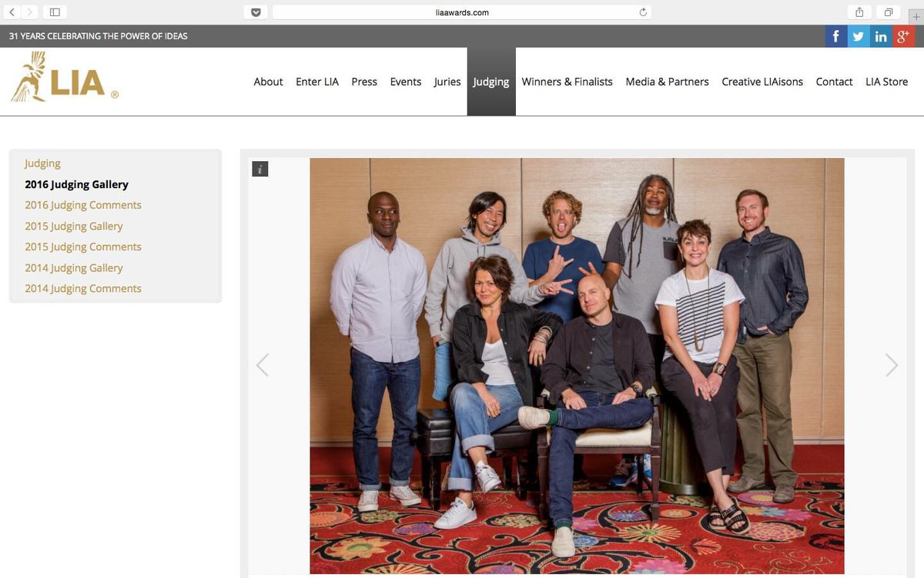Reload the page using the refresh icon
Viewport: 924px width, 578px height.
[x=643, y=12]
